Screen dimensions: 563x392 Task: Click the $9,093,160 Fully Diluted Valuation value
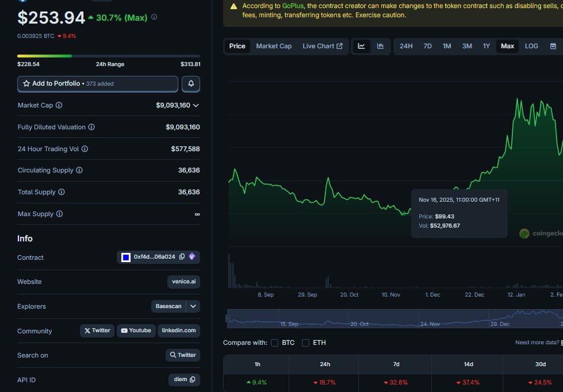tap(183, 127)
